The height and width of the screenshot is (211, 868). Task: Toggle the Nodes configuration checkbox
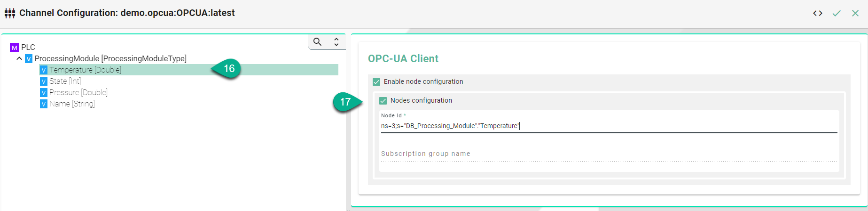pos(383,100)
